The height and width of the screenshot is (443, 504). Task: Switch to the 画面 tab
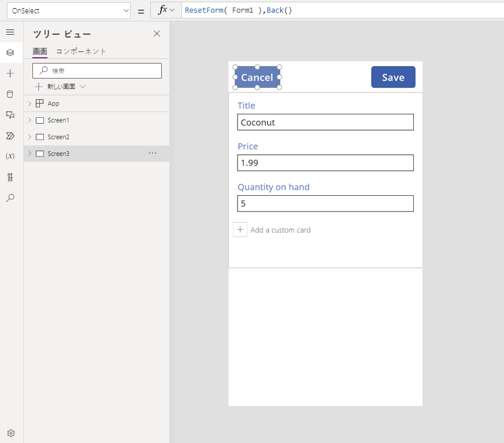tap(40, 51)
